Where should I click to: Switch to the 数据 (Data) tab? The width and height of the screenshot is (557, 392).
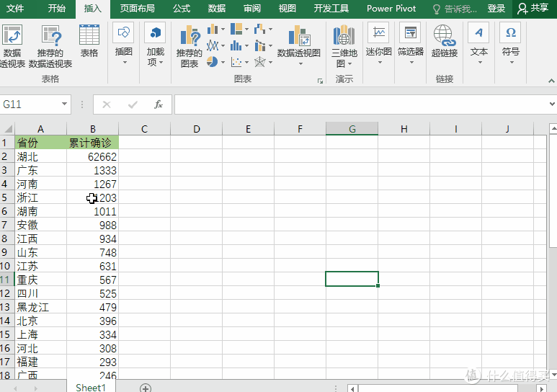pos(216,9)
